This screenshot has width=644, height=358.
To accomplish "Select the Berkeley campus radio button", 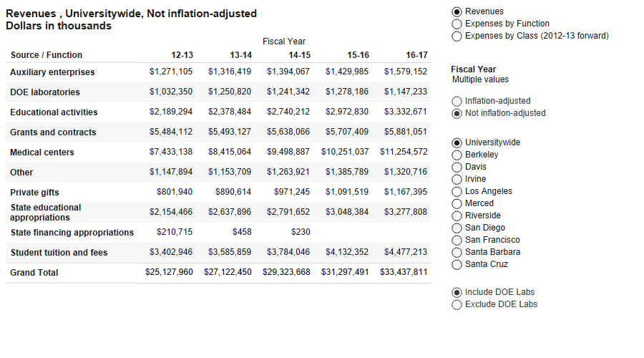I will (457, 155).
